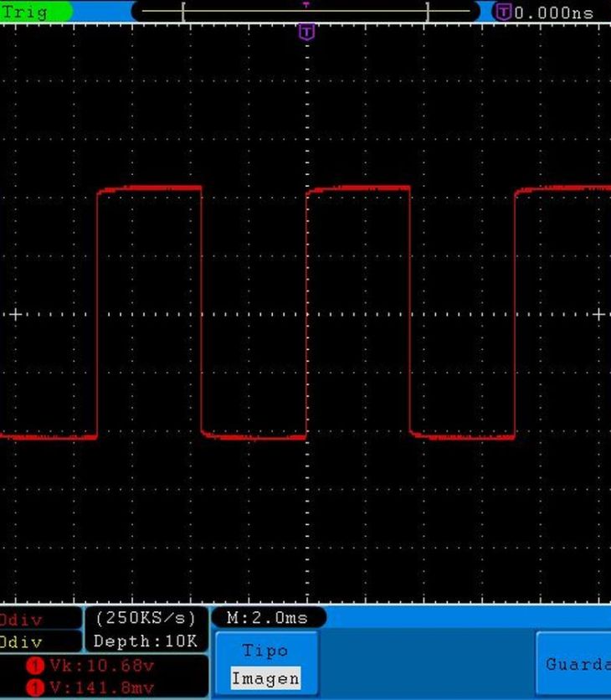Click the right bracket of the memory bar

pos(428,12)
